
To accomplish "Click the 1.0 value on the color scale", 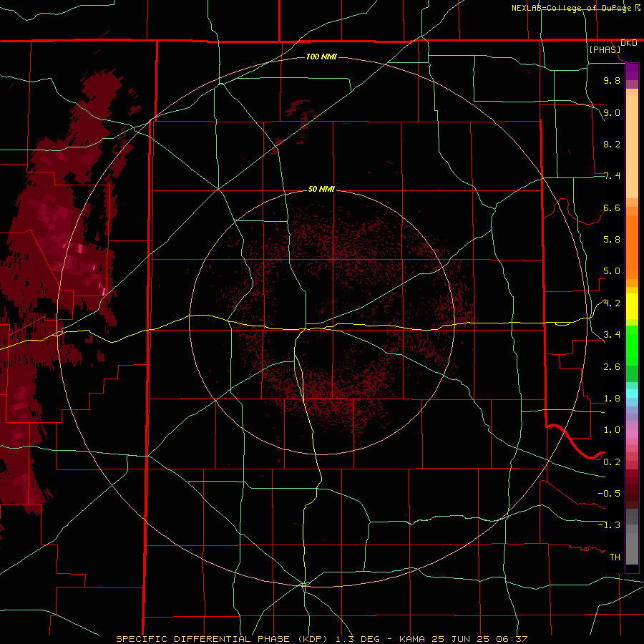I will pos(612,430).
